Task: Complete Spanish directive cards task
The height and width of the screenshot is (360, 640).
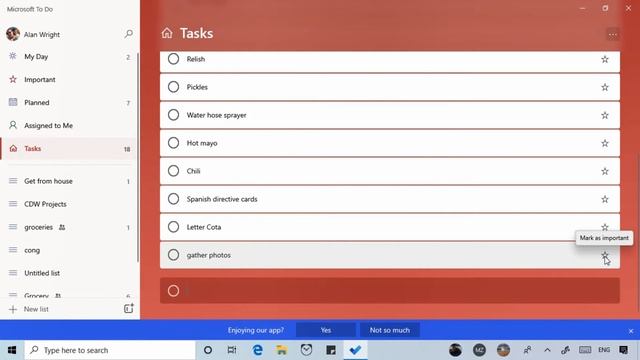Action: point(173,199)
